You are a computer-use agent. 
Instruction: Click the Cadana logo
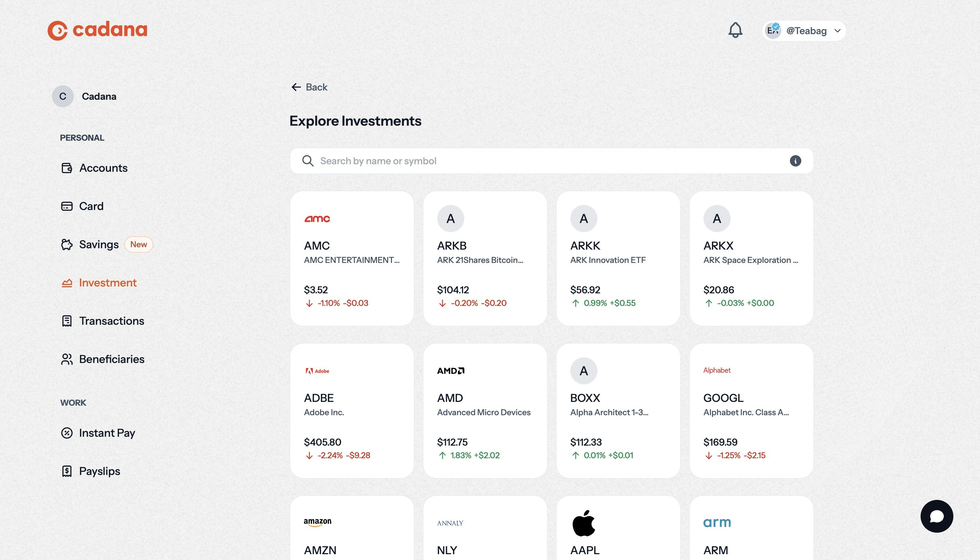pos(97,30)
